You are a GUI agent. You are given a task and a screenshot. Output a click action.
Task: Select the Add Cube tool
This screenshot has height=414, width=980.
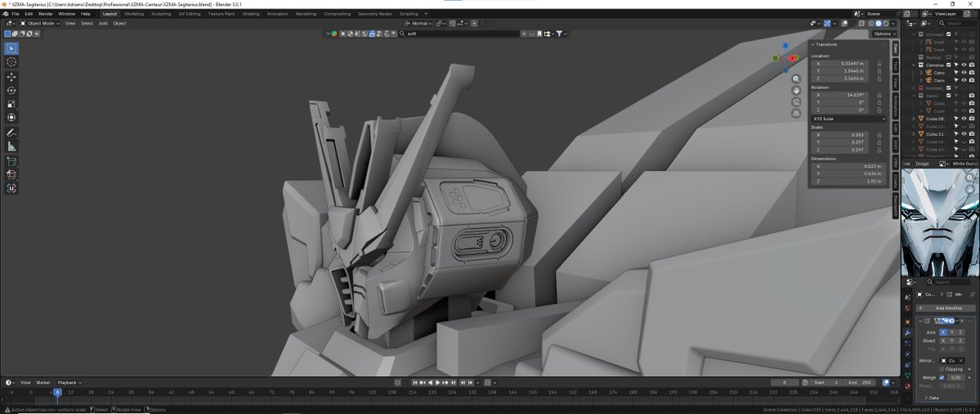[x=11, y=161]
